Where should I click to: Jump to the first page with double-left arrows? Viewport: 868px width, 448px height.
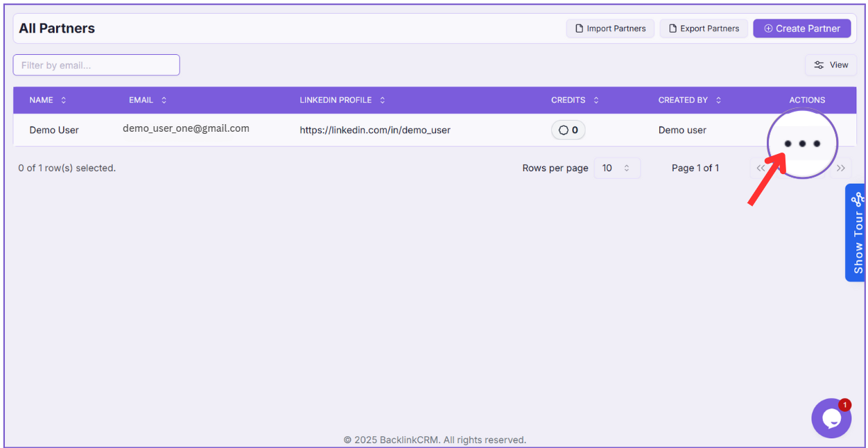[x=761, y=168]
